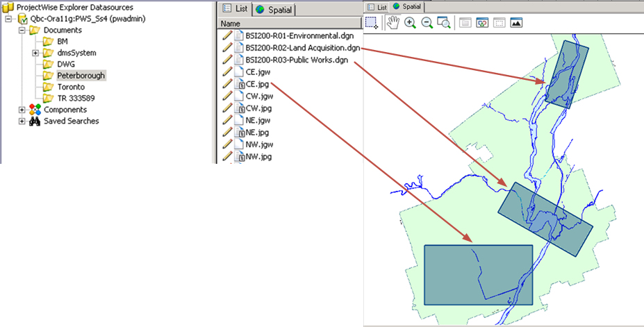Select the Zoom Window tool
Viewport: 644px width, 327px height.
444,23
